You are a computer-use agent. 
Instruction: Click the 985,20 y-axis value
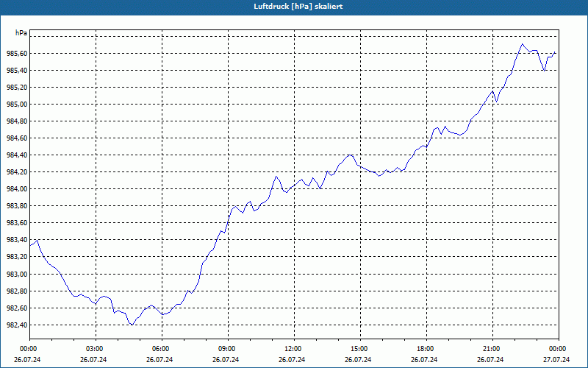click(x=17, y=88)
